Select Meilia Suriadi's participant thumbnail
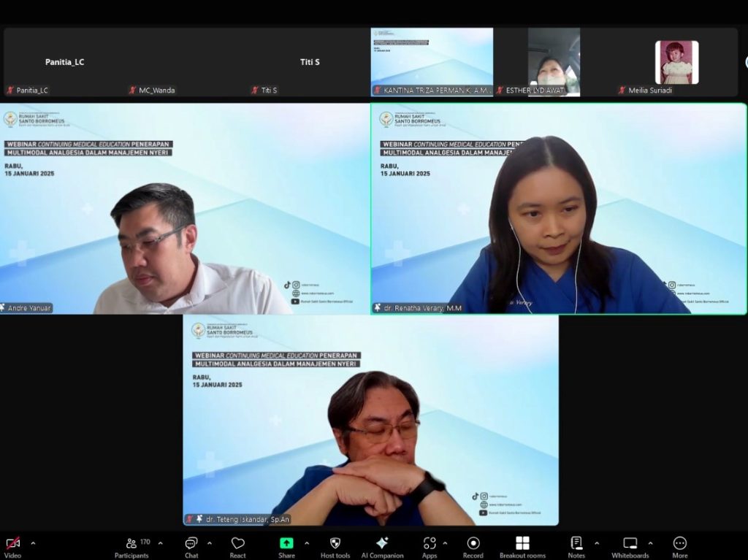Image resolution: width=748 pixels, height=560 pixels. pyautogui.click(x=676, y=63)
